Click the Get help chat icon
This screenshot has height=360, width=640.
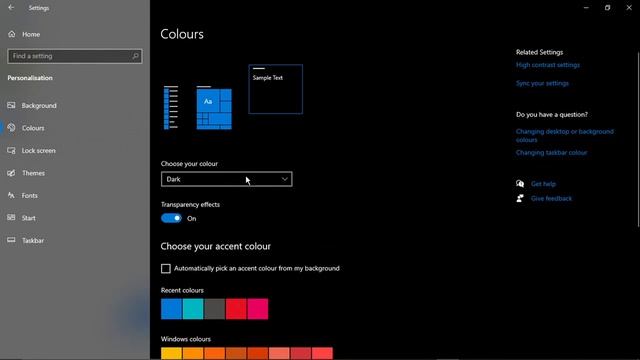point(520,184)
